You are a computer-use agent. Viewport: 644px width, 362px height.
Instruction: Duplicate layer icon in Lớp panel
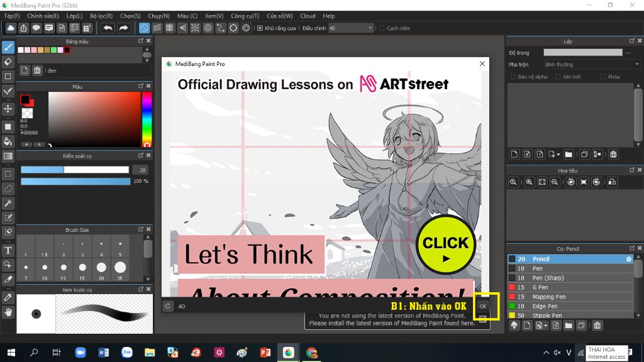pyautogui.click(x=584, y=155)
